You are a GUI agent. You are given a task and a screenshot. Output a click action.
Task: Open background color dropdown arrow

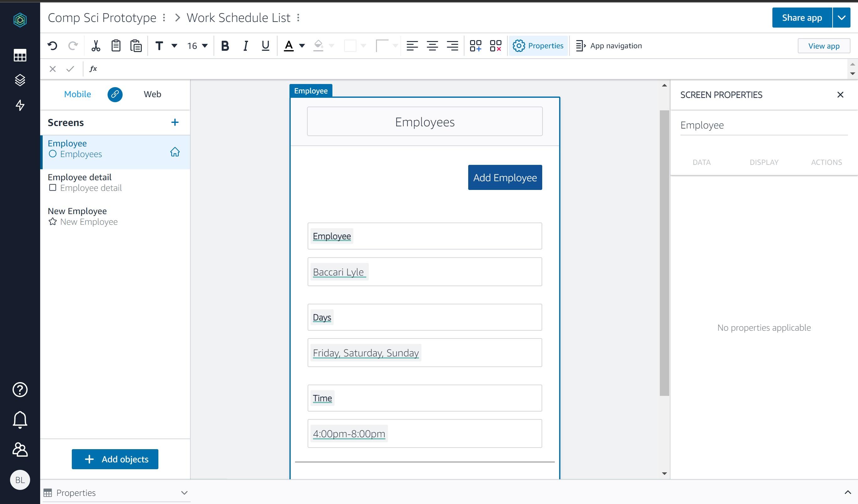(x=363, y=45)
